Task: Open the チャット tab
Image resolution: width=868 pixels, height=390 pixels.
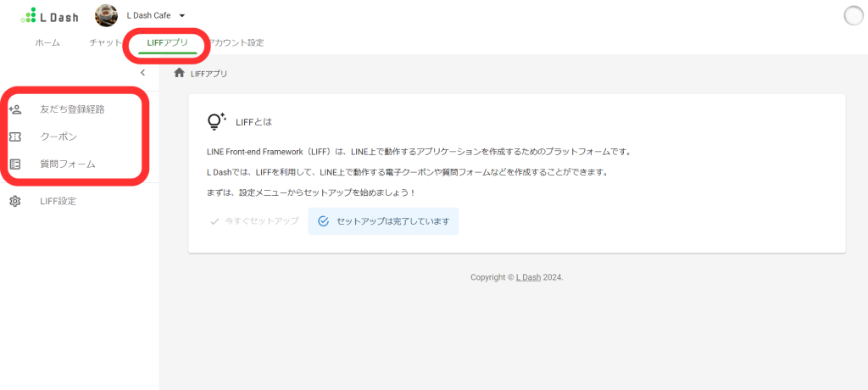Action: pyautogui.click(x=105, y=42)
